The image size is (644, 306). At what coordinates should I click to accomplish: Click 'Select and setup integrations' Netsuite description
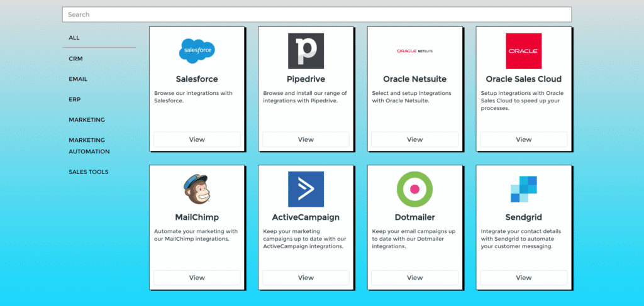(x=411, y=97)
